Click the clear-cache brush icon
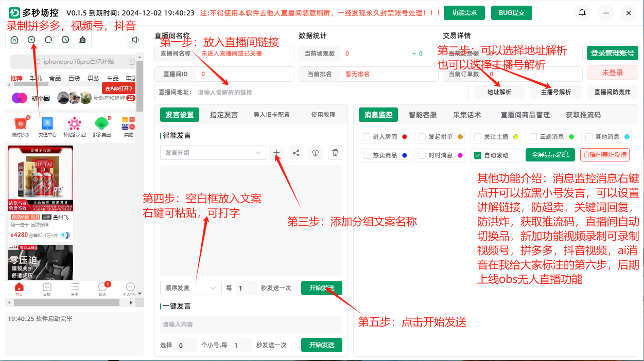 [82, 39]
